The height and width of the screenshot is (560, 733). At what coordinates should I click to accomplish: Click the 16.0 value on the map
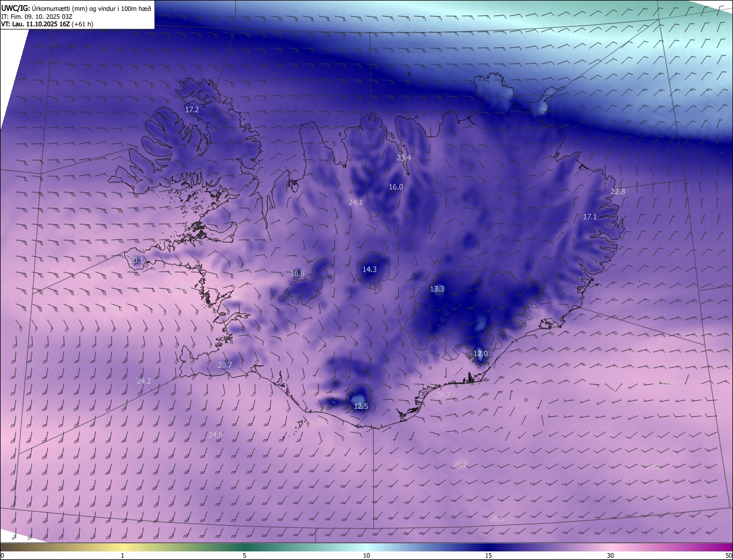click(x=396, y=187)
